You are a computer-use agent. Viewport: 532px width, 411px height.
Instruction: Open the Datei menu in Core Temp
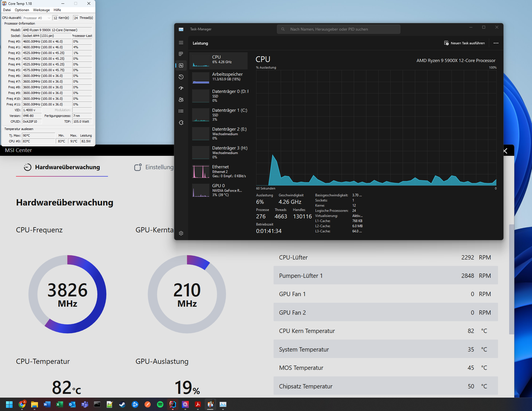point(7,10)
